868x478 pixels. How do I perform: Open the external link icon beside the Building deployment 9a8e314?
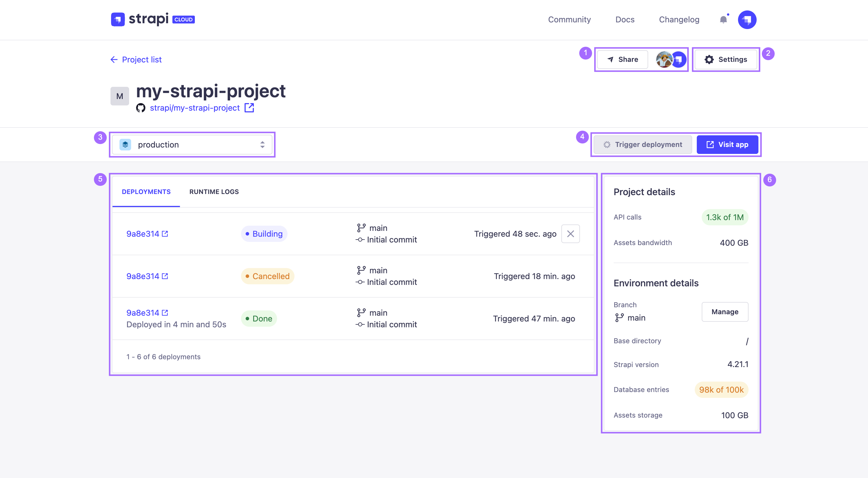point(165,233)
